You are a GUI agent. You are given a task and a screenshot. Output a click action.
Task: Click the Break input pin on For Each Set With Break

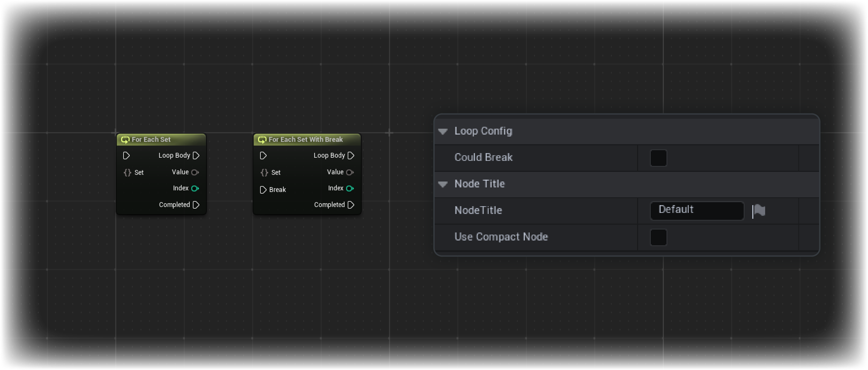264,190
